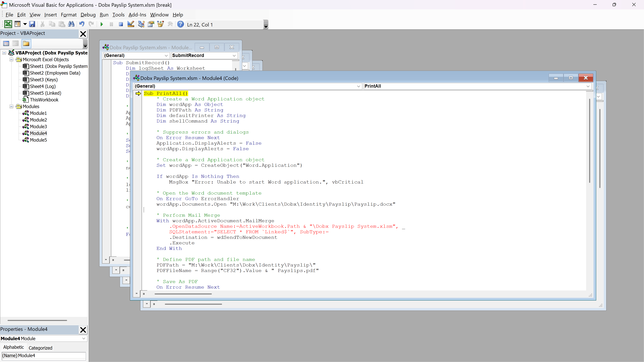The height and width of the screenshot is (362, 644).
Task: Switch to the Categorized properties tab
Action: tap(40, 348)
